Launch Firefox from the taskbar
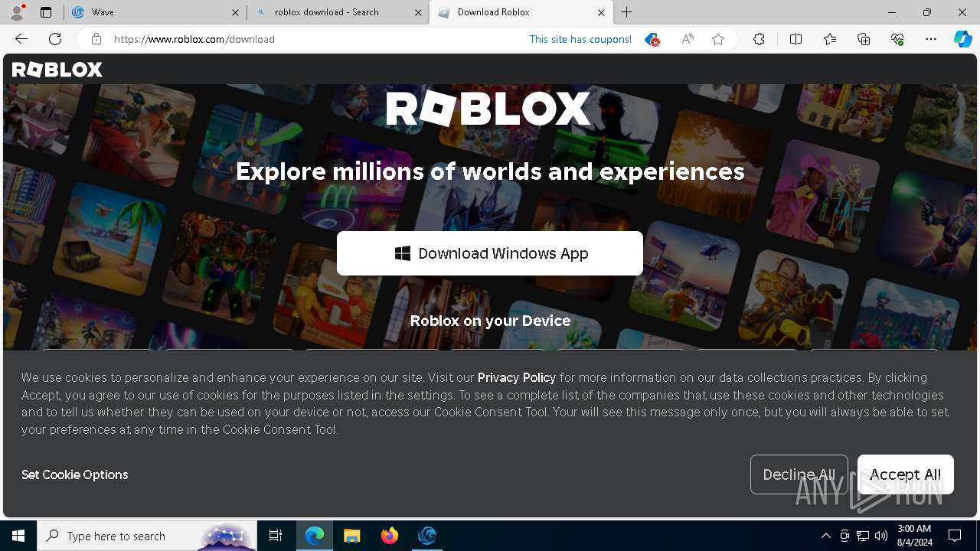The height and width of the screenshot is (551, 980). coord(390,536)
